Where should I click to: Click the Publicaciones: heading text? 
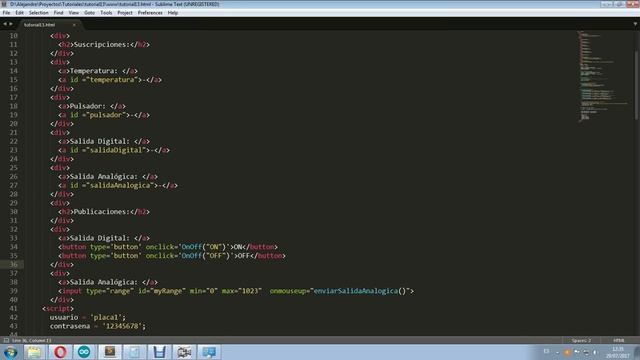coord(102,212)
